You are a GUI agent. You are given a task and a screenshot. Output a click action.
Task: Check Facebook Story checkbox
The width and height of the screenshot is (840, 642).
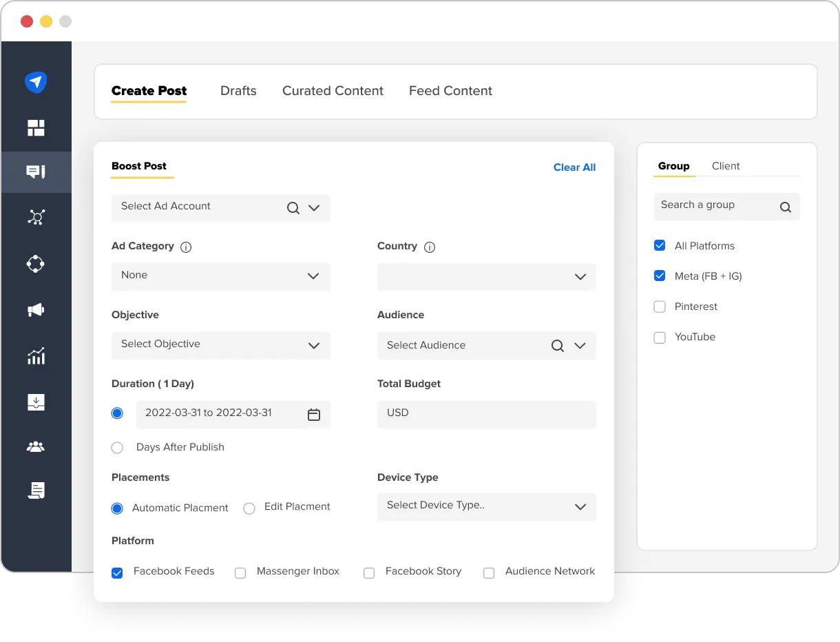(x=369, y=573)
